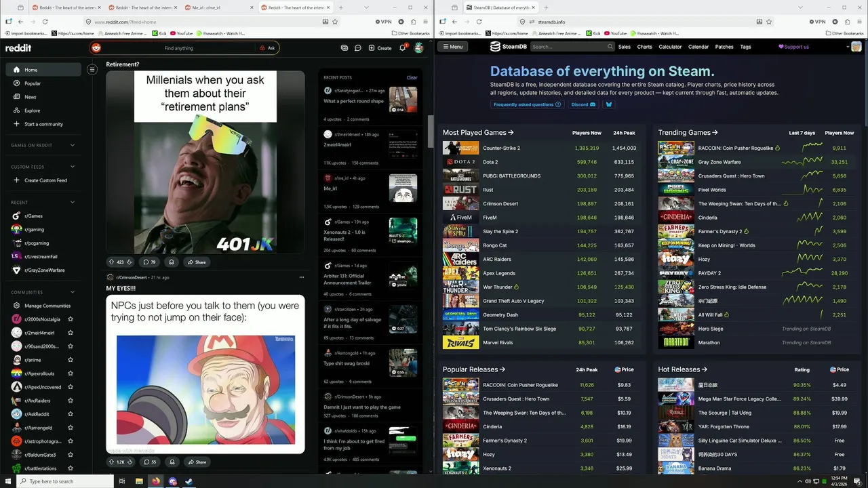Open the SteamDB account dropdown arrow
The height and width of the screenshot is (488, 868).
coord(848,47)
